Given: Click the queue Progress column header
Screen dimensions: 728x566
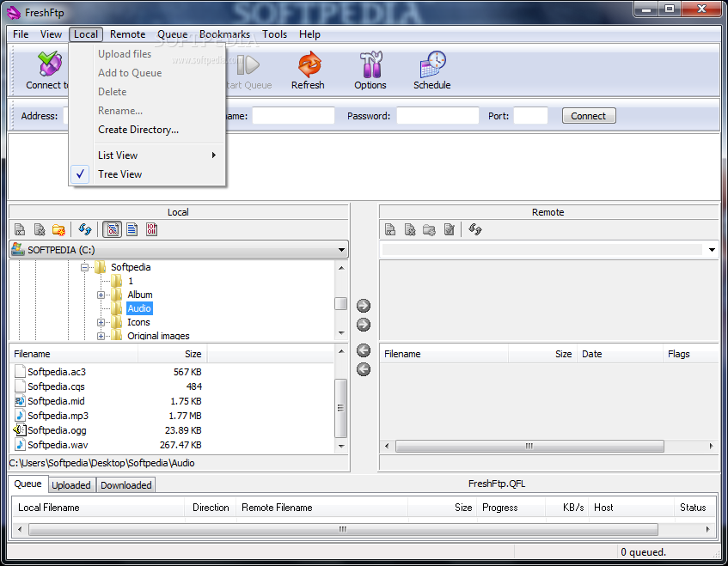Looking at the screenshot, I should [x=511, y=508].
